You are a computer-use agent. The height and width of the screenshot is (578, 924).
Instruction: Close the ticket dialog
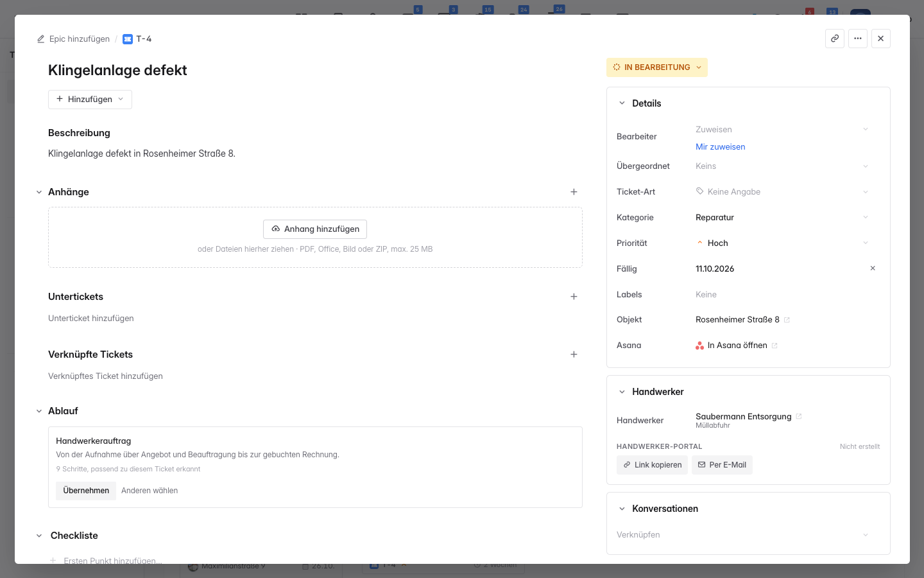[x=881, y=39]
